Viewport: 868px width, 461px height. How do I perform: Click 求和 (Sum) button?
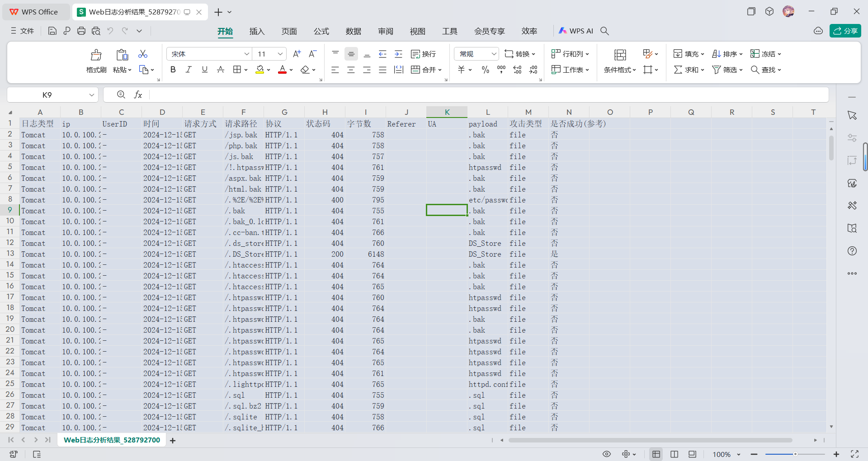coord(689,70)
